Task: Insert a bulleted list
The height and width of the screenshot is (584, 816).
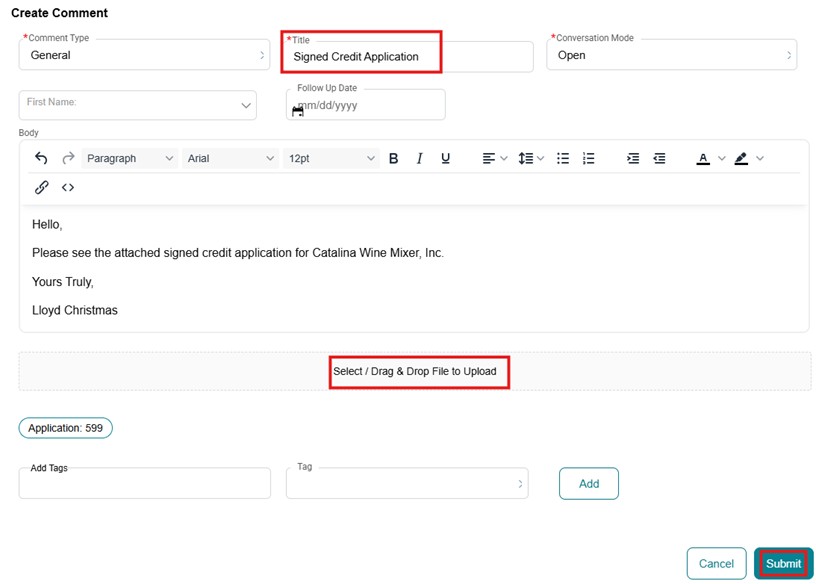Action: tap(563, 158)
